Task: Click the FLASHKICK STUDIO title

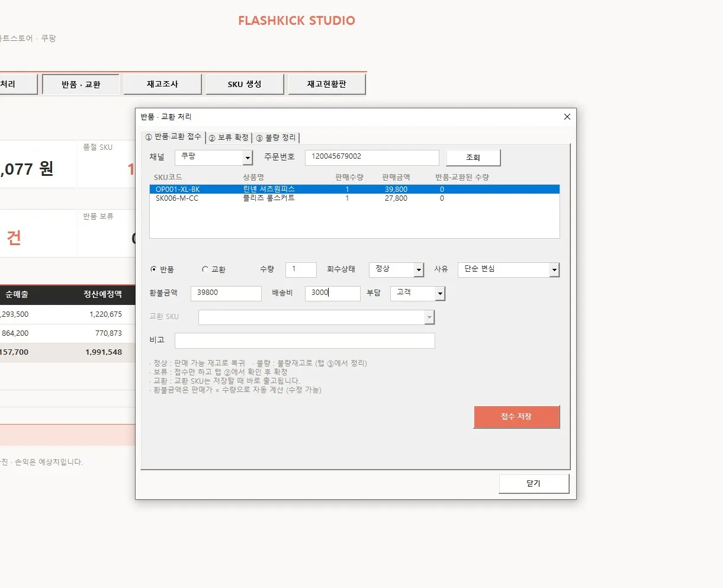Action: point(297,21)
